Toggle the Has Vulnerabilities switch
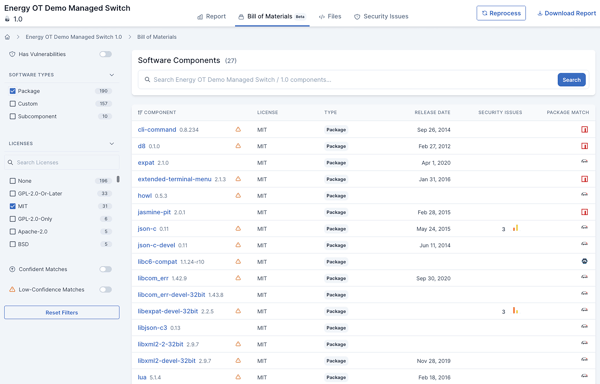The width and height of the screenshot is (600, 384). pos(106,54)
